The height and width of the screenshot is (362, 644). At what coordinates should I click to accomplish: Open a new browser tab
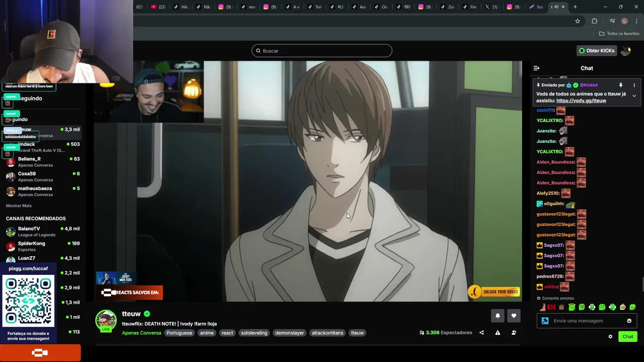tap(575, 7)
